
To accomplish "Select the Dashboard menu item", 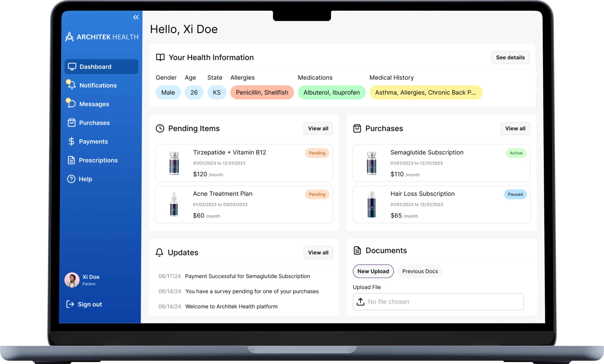I will [101, 67].
